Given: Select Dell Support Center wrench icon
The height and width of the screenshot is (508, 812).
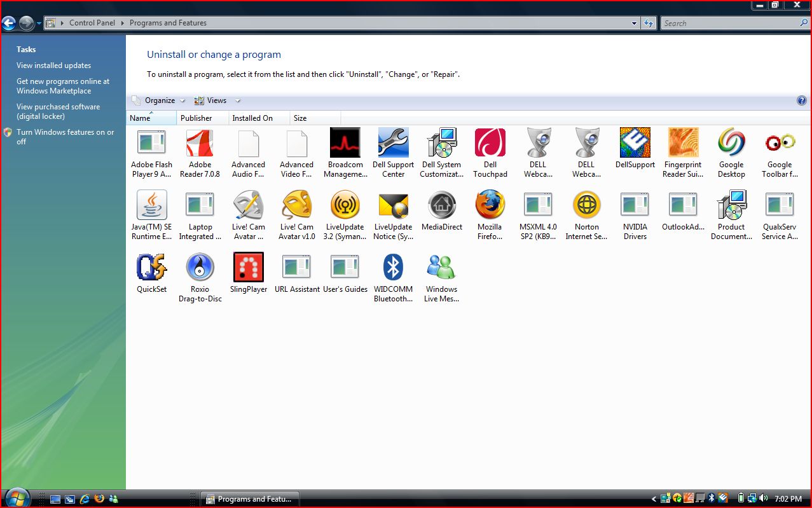Looking at the screenshot, I should [393, 142].
